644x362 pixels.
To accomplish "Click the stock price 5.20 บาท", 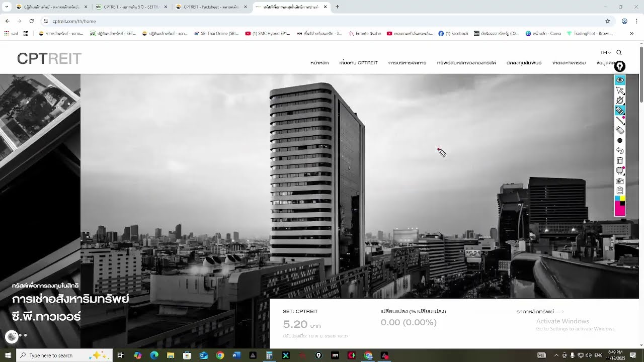I will tap(302, 325).
